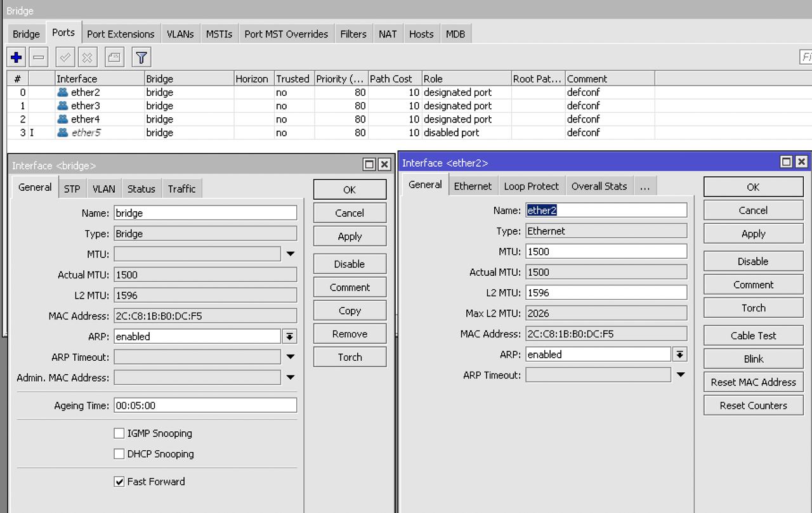Image resolution: width=812 pixels, height=513 pixels.
Task: Maximize the Interface <ether2> window
Action: (786, 162)
